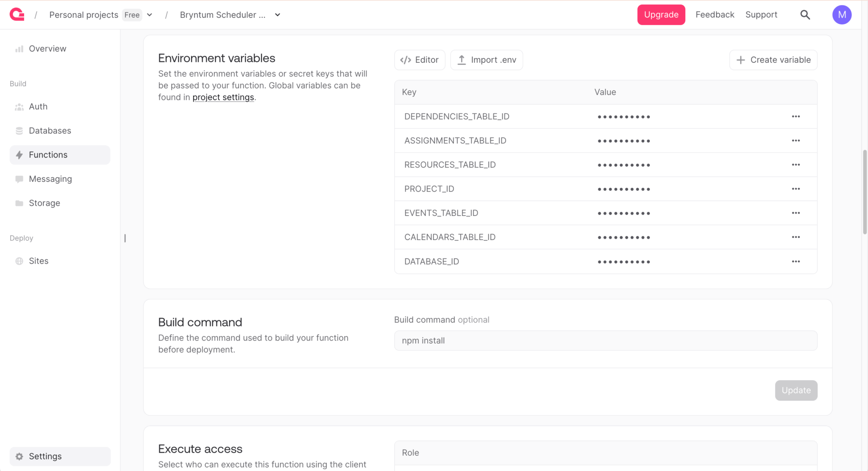This screenshot has height=471, width=868.
Task: Open options for ASSIGNMENTS_TABLE_ID variable
Action: 796,141
